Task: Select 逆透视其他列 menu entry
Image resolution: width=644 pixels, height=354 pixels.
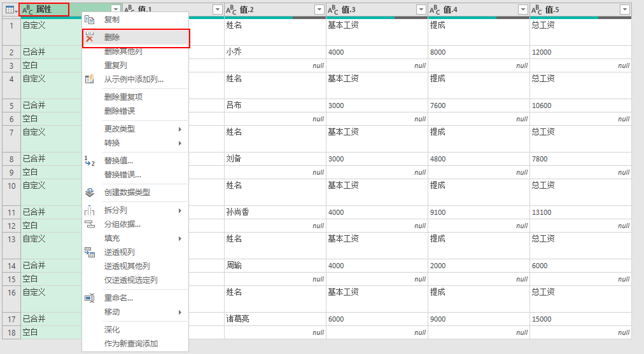Action: coord(136,266)
